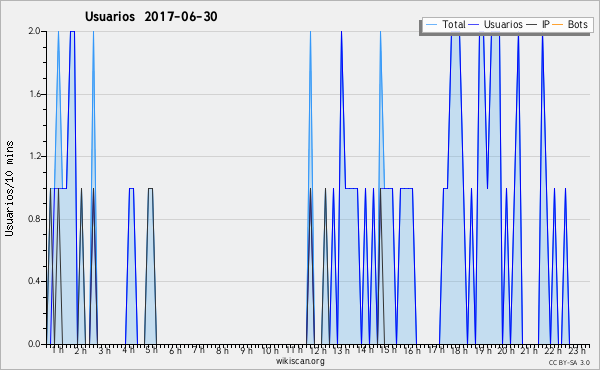
Task: Click the 2.0 y-axis value
Action: (34, 31)
